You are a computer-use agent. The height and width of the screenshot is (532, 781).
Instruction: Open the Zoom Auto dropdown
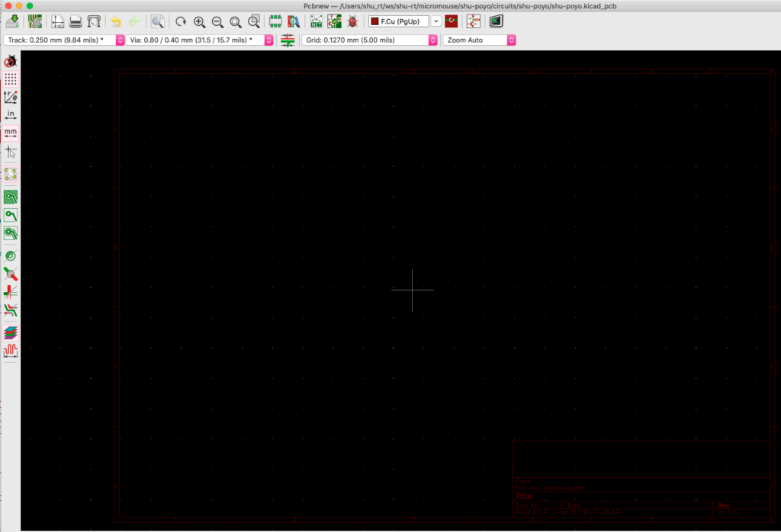479,40
